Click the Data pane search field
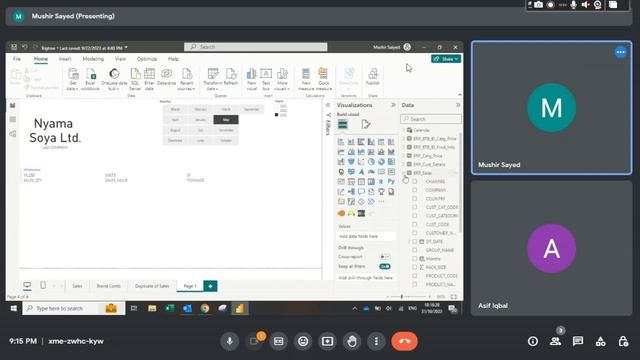 (431, 119)
